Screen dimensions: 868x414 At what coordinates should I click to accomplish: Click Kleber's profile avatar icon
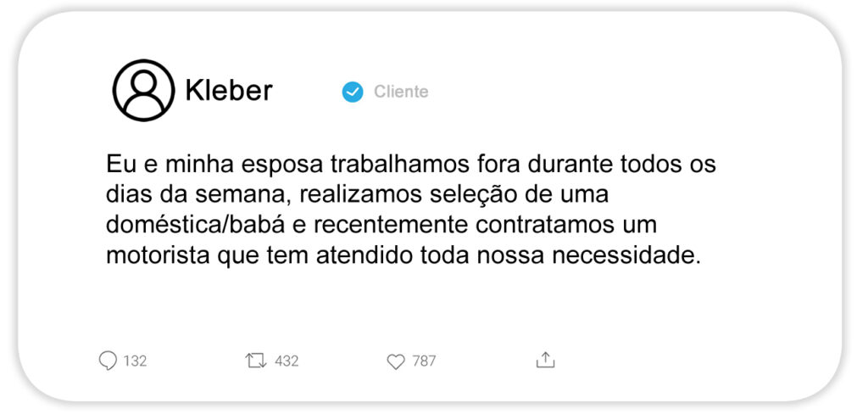click(143, 90)
